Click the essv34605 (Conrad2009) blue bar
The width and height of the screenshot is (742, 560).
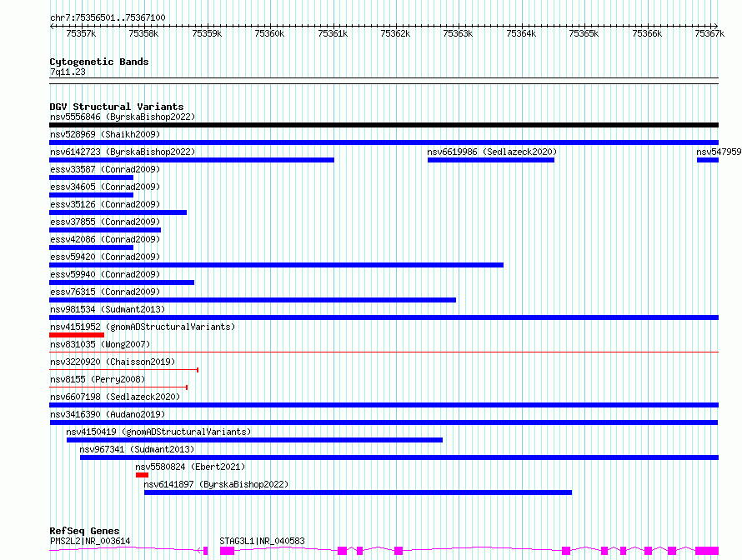pos(92,195)
